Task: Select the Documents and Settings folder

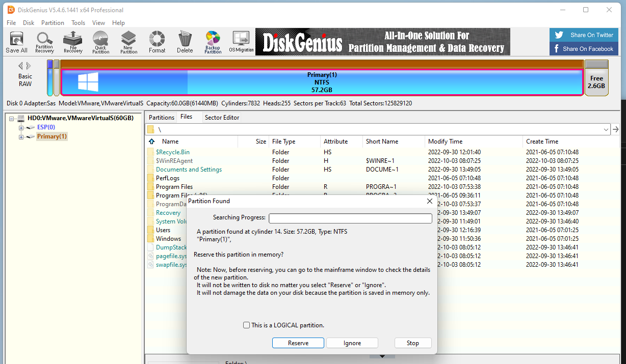Action: (189, 170)
